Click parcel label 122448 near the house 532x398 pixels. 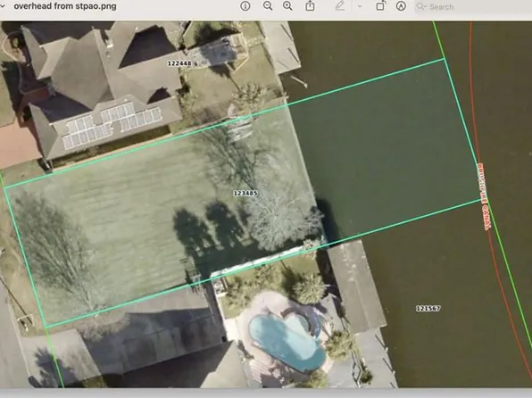(179, 63)
